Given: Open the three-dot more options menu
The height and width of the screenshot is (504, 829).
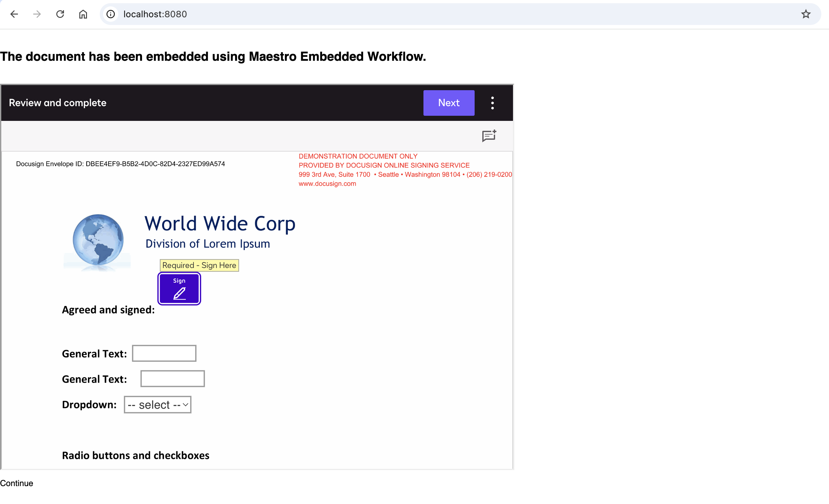Looking at the screenshot, I should point(492,103).
